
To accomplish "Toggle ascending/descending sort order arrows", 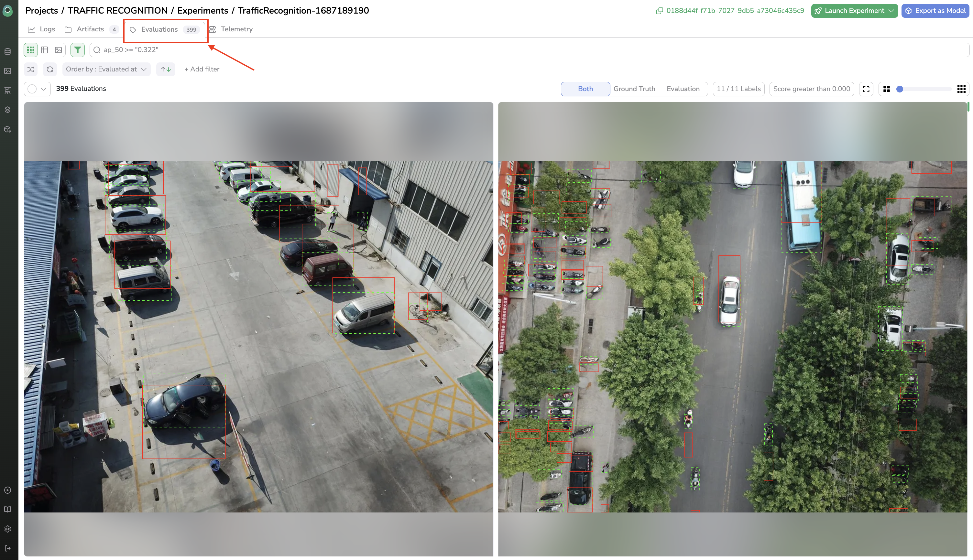I will (166, 69).
